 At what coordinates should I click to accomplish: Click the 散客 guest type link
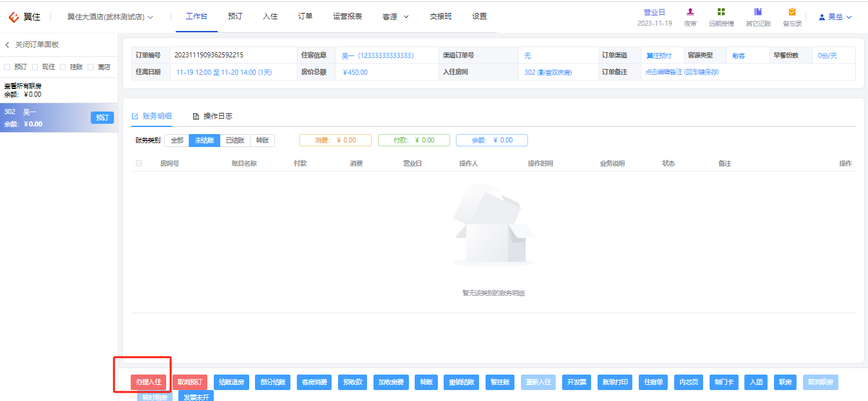coord(739,55)
